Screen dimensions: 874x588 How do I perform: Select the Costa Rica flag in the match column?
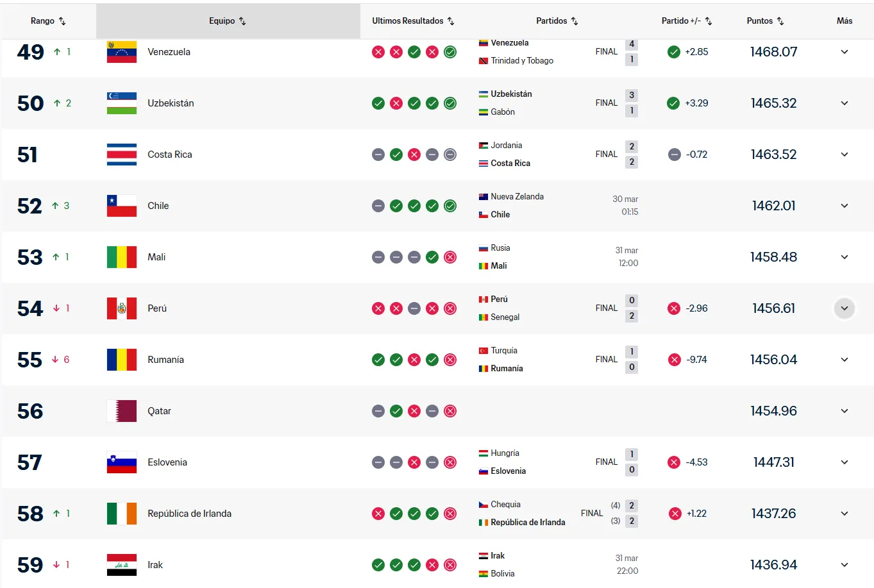(485, 163)
